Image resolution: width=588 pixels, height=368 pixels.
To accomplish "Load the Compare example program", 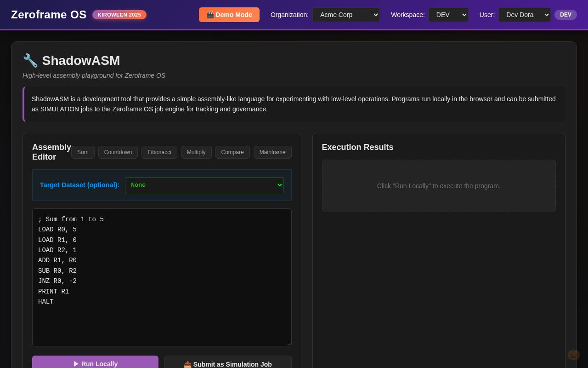I will pyautogui.click(x=232, y=152).
